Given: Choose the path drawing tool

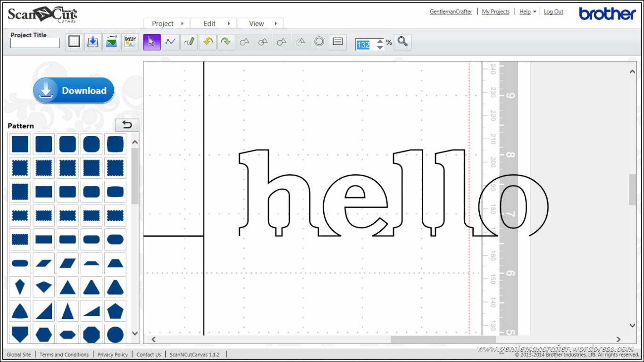Looking at the screenshot, I should [170, 42].
